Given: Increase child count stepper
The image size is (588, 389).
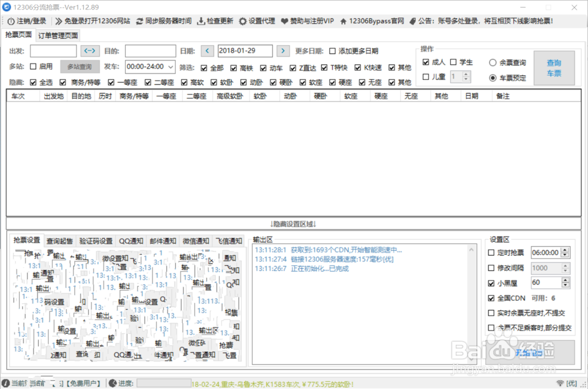Looking at the screenshot, I should 466,74.
